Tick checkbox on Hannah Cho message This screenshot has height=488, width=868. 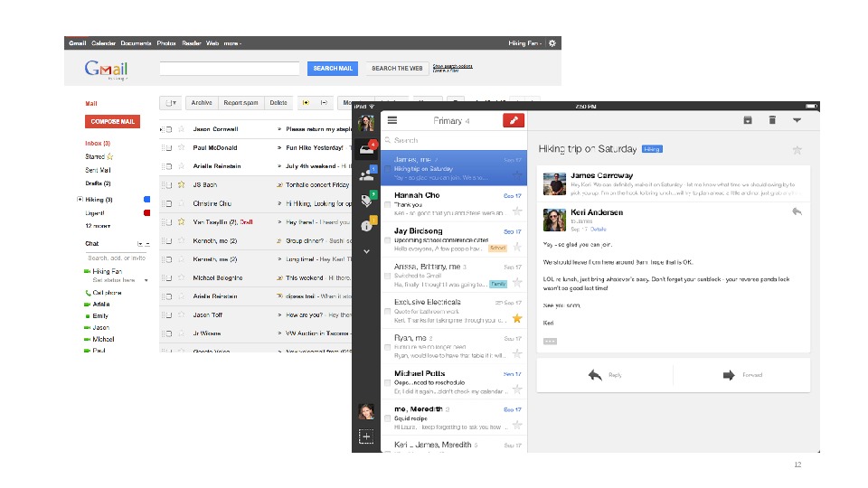pyautogui.click(x=388, y=205)
